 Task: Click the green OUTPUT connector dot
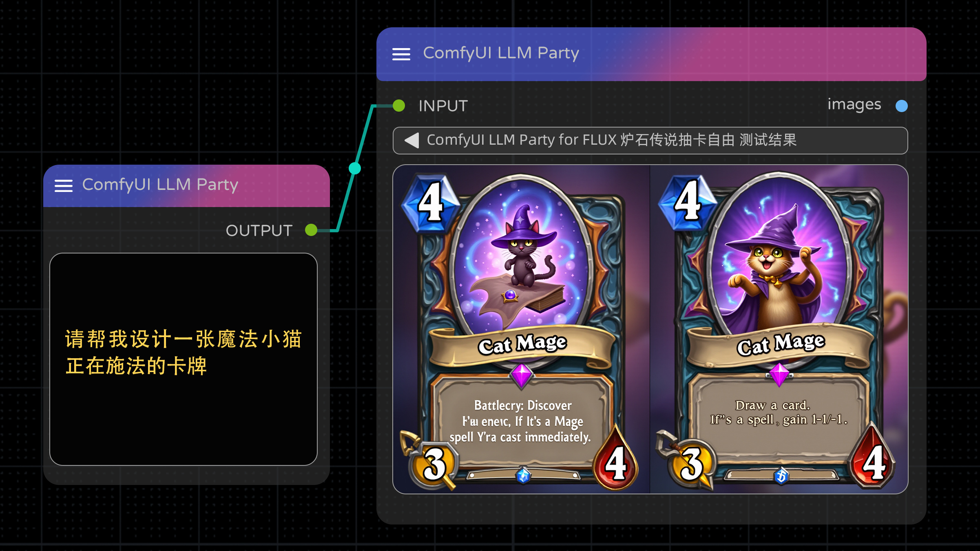click(x=311, y=230)
